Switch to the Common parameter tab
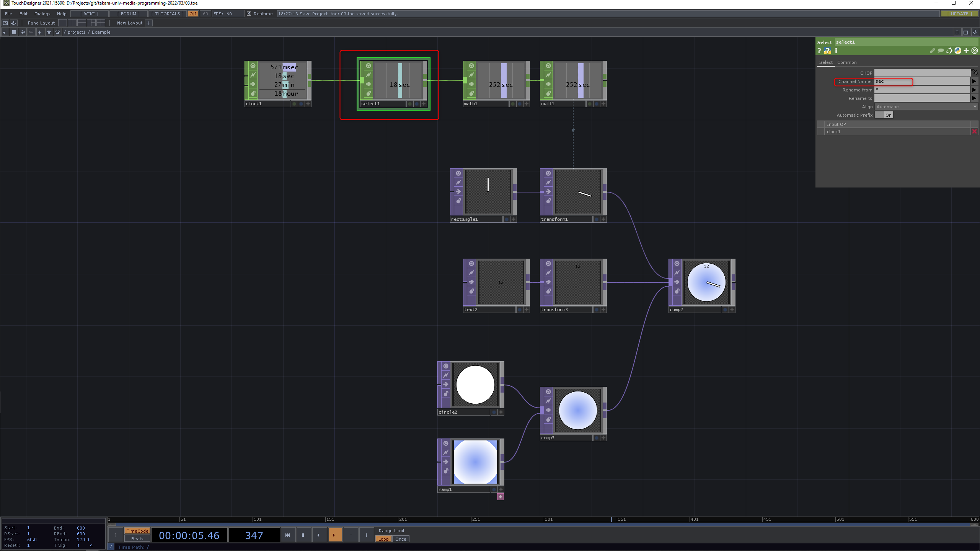The image size is (980, 551). point(846,62)
